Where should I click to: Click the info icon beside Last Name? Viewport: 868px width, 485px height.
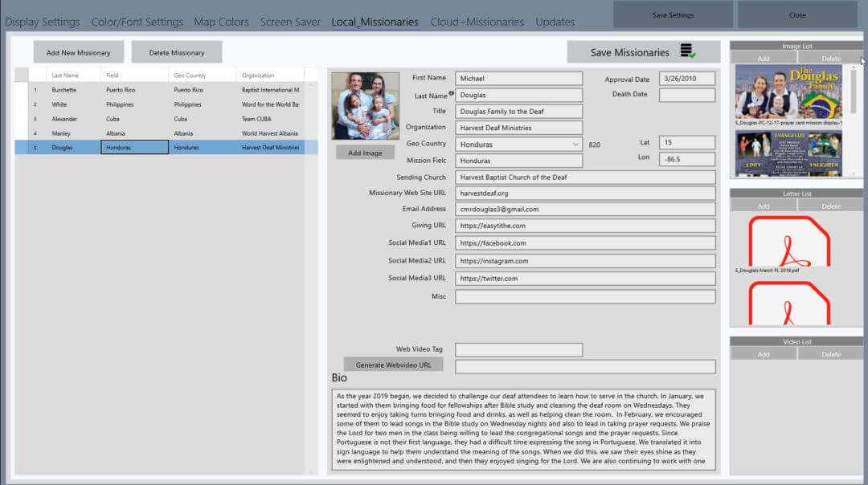pyautogui.click(x=451, y=94)
